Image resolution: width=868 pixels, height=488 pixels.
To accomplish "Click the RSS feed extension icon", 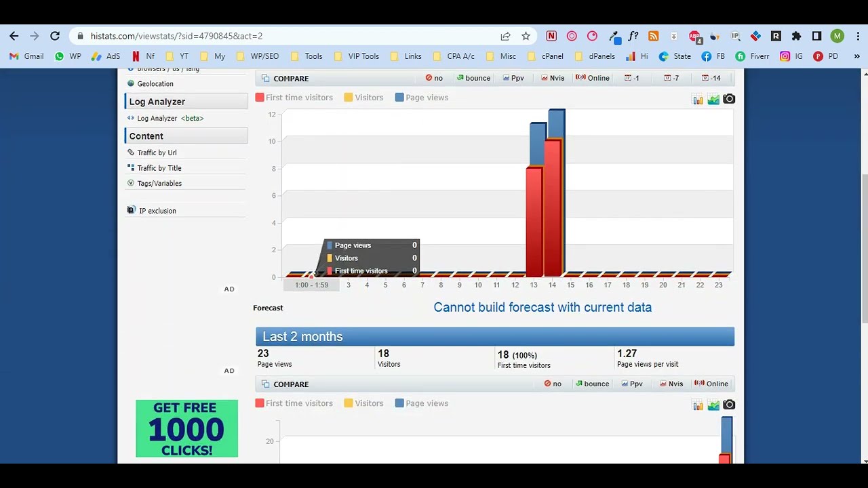I will pyautogui.click(x=653, y=36).
